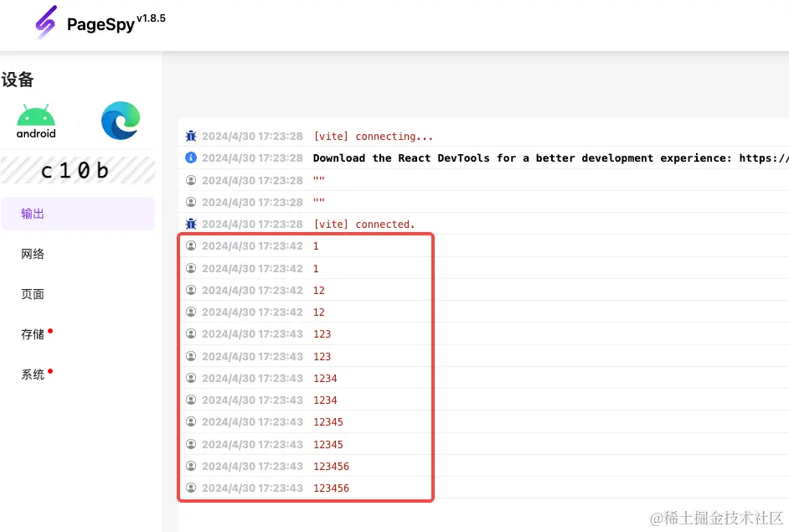This screenshot has width=789, height=532.
Task: Click the second empty string "" log value
Action: 319,201
